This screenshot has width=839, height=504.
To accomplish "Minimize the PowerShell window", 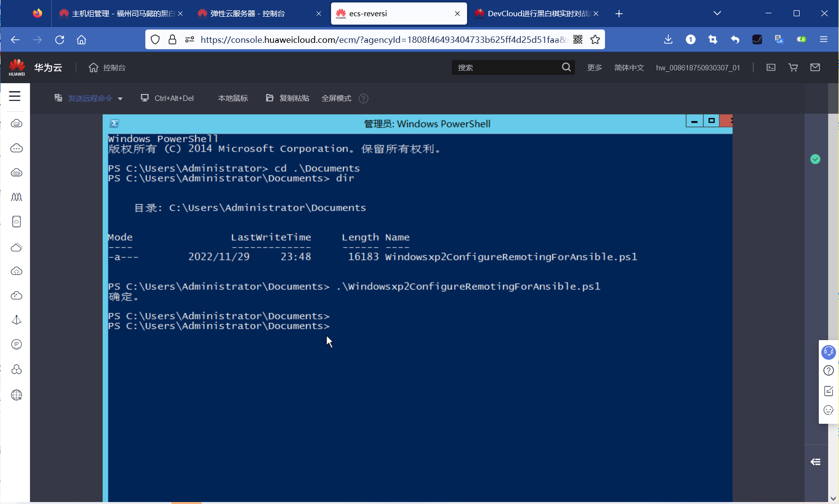I will tap(694, 121).
